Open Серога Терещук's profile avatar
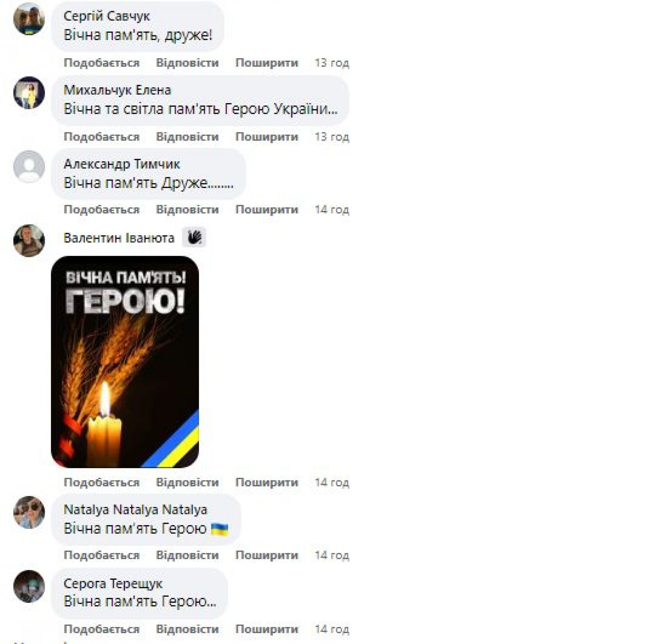 click(29, 586)
